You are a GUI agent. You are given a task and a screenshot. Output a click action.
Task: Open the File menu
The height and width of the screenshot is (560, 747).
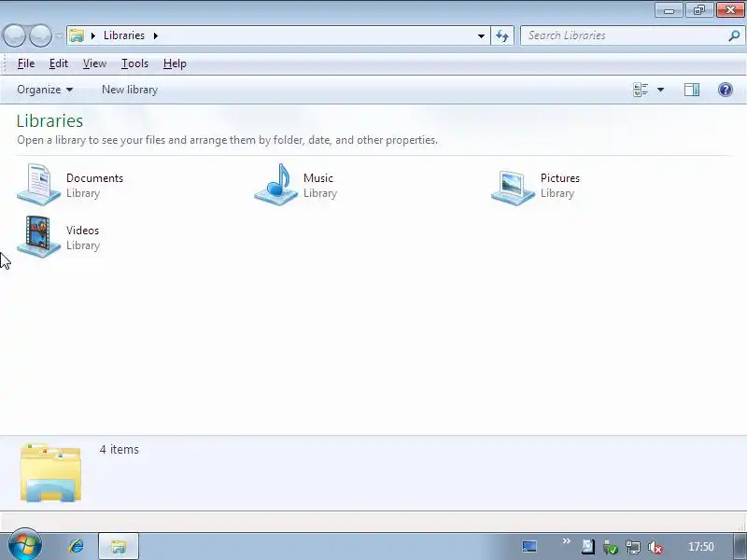pyautogui.click(x=26, y=63)
